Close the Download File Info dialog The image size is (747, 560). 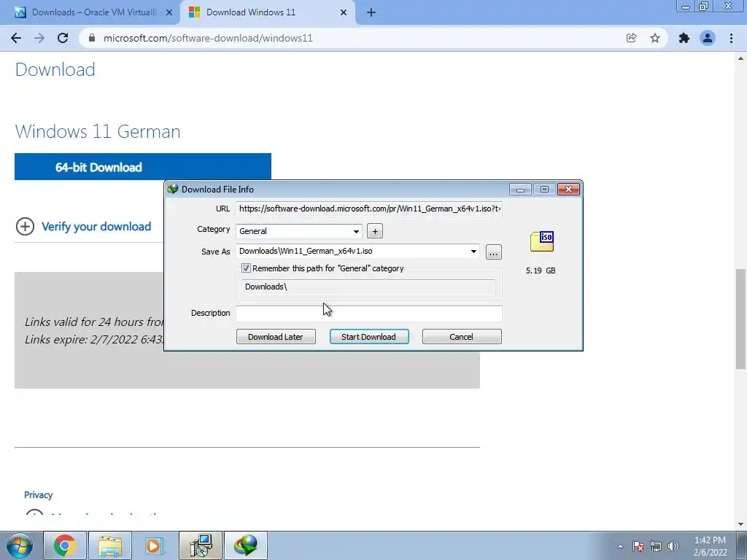[568, 190]
